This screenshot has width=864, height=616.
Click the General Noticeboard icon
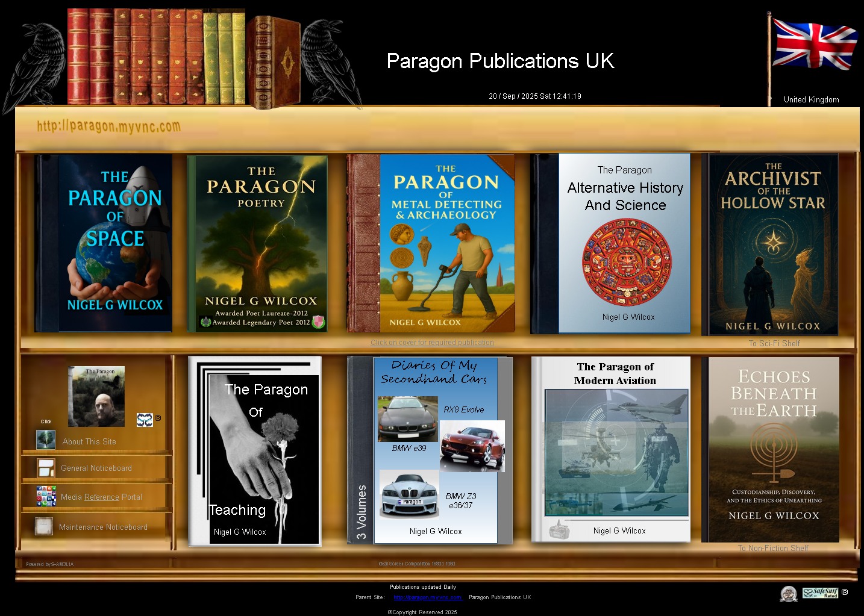(x=46, y=468)
